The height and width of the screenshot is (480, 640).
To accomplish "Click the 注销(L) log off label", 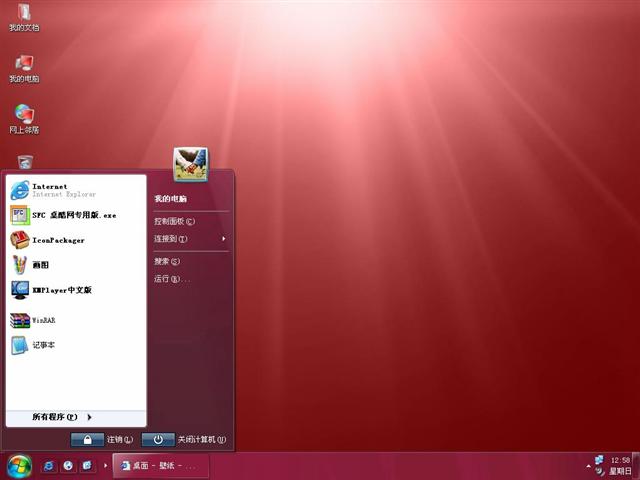I will click(x=120, y=440).
